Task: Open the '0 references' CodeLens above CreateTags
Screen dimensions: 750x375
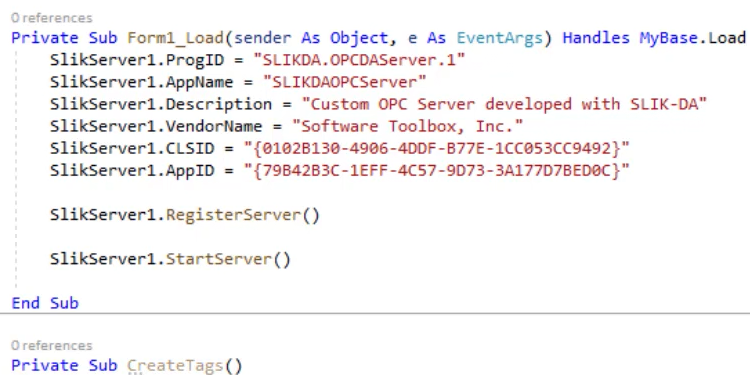Action: click(x=51, y=345)
